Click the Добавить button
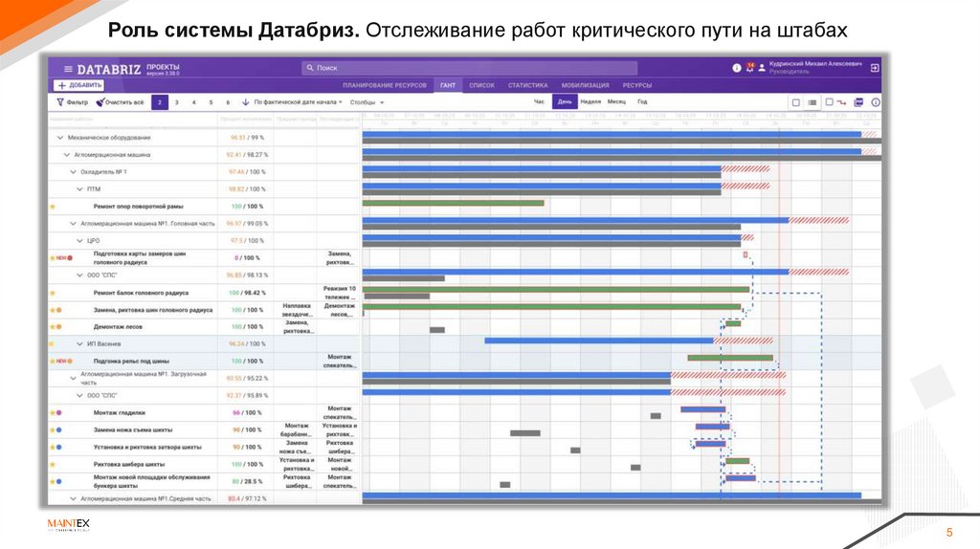Screen dimensions: 980x549 point(78,85)
